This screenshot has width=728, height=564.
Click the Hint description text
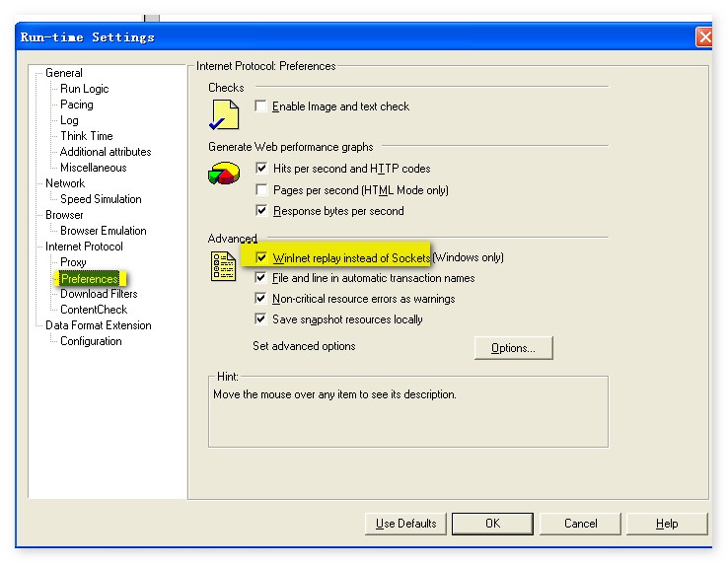(334, 394)
